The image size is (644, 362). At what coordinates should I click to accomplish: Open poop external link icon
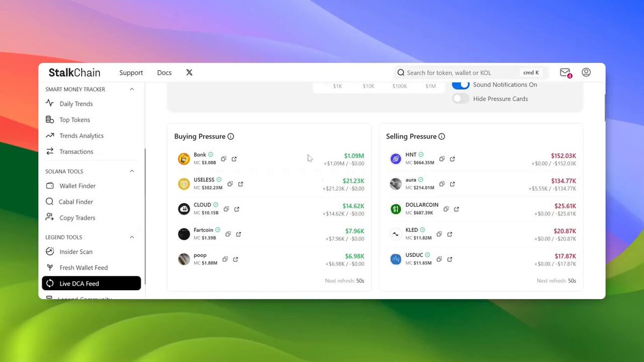236,259
